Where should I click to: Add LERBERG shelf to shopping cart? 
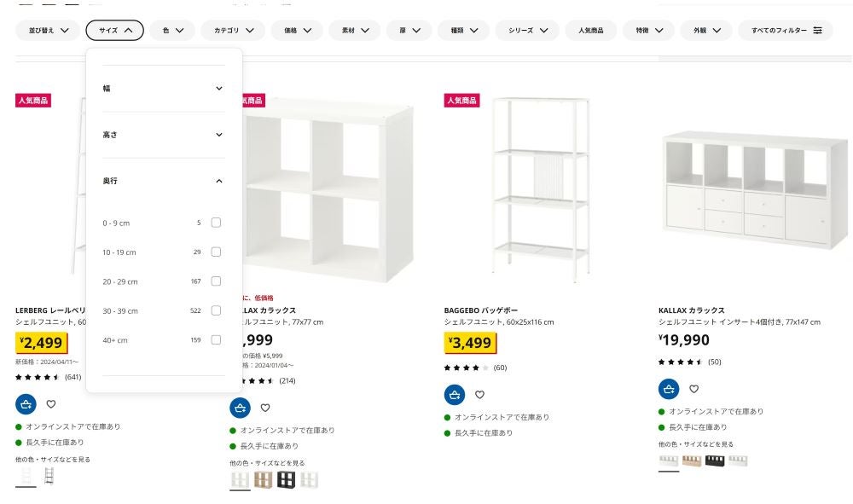pos(26,404)
